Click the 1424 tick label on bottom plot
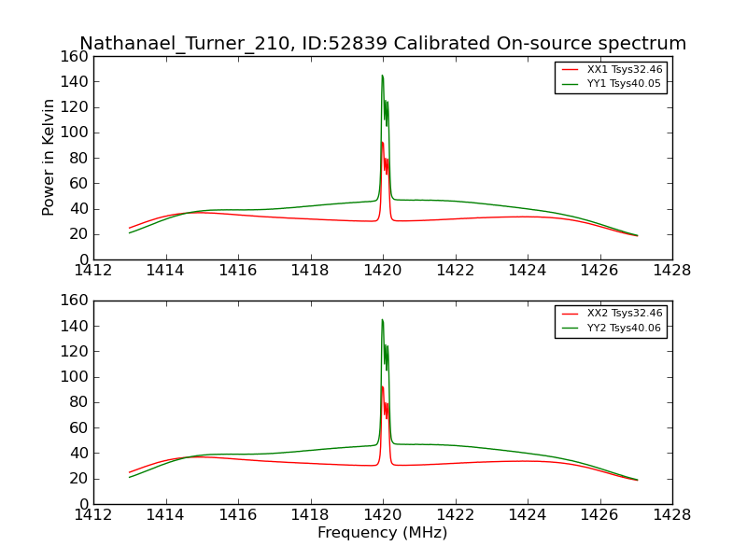 pyautogui.click(x=528, y=515)
